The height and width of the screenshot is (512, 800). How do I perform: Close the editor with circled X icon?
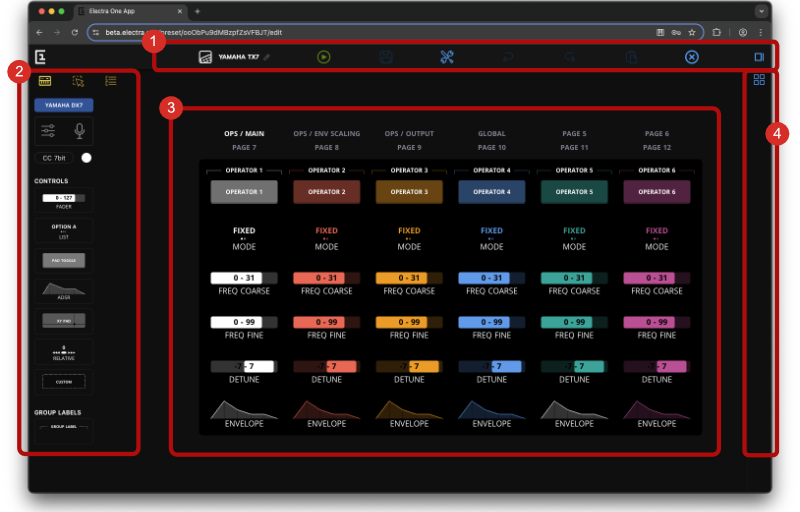[692, 57]
